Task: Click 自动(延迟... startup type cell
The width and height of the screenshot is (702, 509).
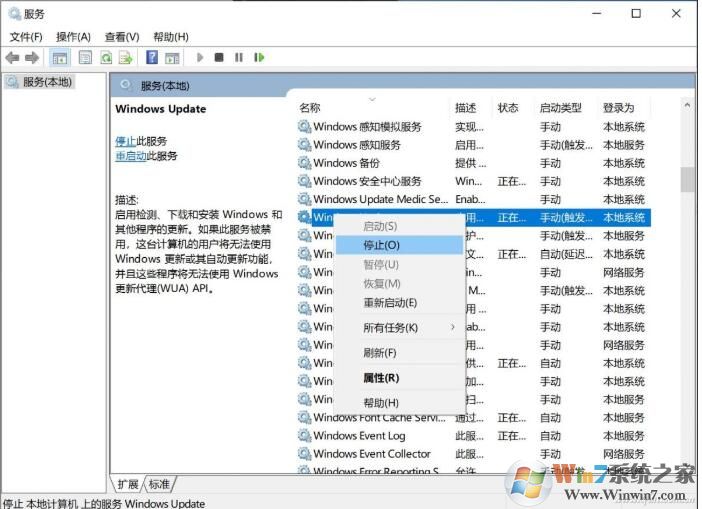Action: 566,254
